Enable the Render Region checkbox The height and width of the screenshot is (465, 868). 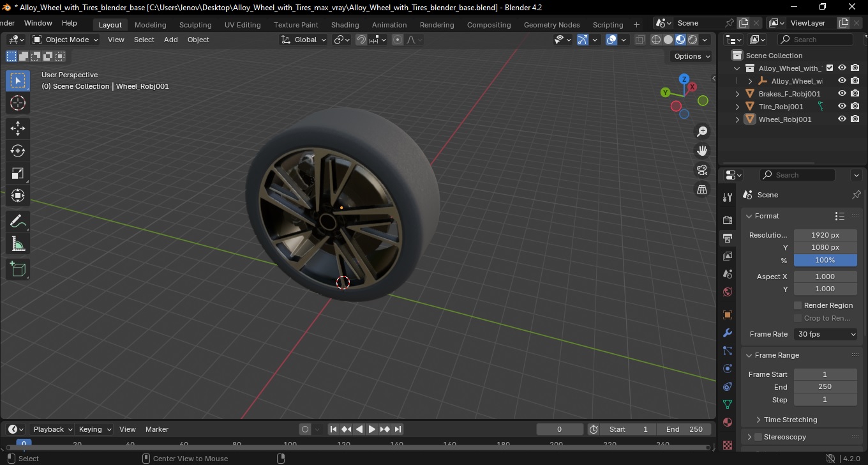(798, 305)
